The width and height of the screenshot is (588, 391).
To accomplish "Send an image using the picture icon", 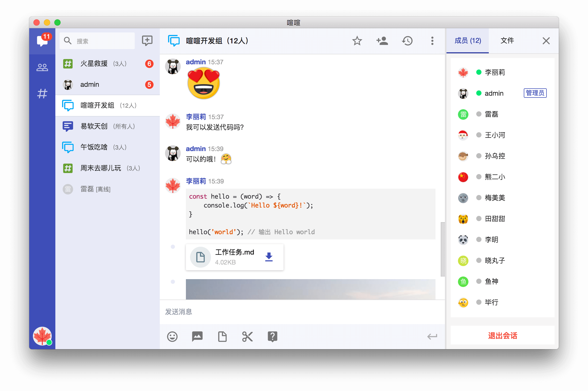I will (197, 336).
